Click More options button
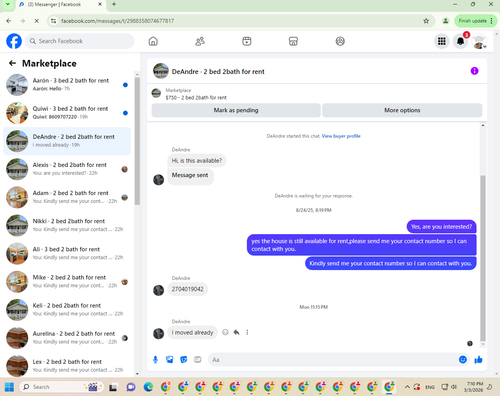Image resolution: width=500 pixels, height=396 pixels. coord(402,110)
